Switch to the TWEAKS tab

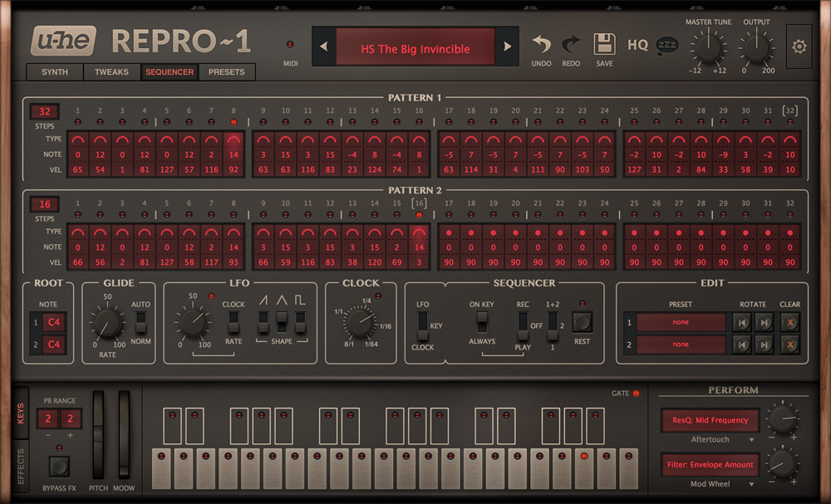111,72
